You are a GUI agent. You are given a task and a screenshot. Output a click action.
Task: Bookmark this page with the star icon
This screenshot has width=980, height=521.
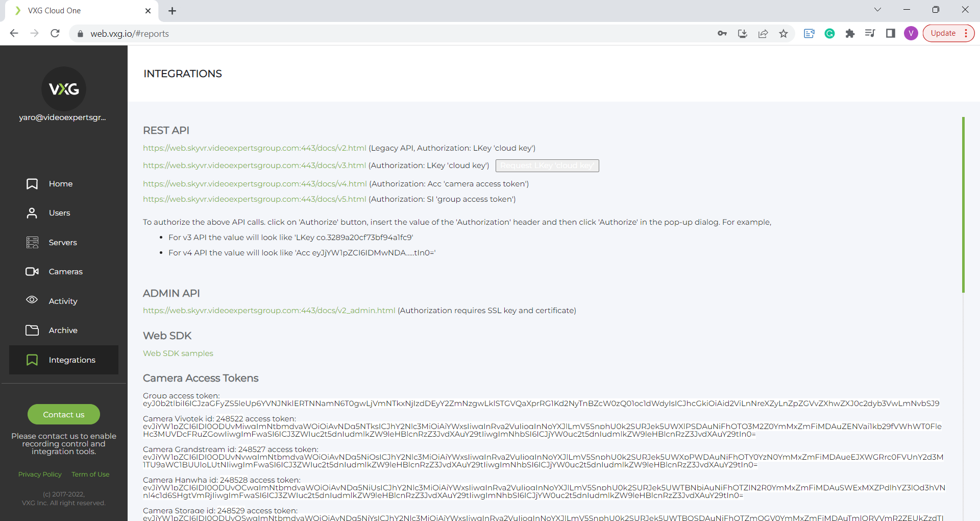[783, 34]
